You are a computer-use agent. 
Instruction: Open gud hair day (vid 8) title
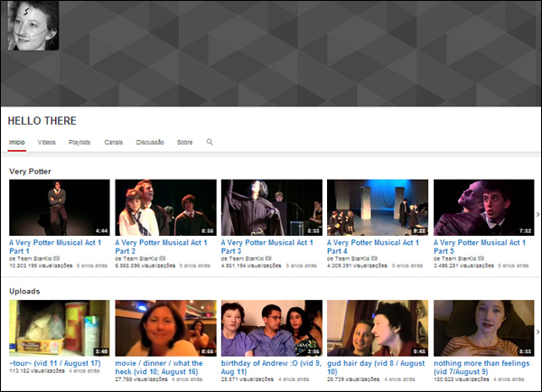click(376, 368)
